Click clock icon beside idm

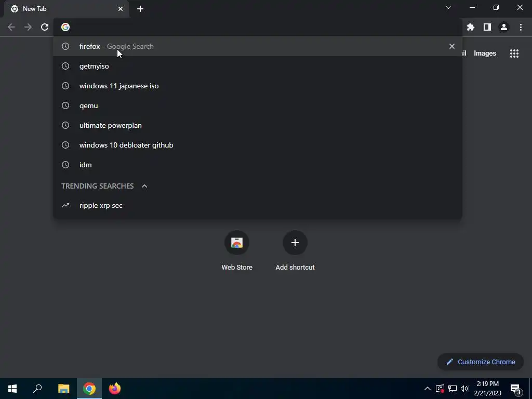coord(65,165)
